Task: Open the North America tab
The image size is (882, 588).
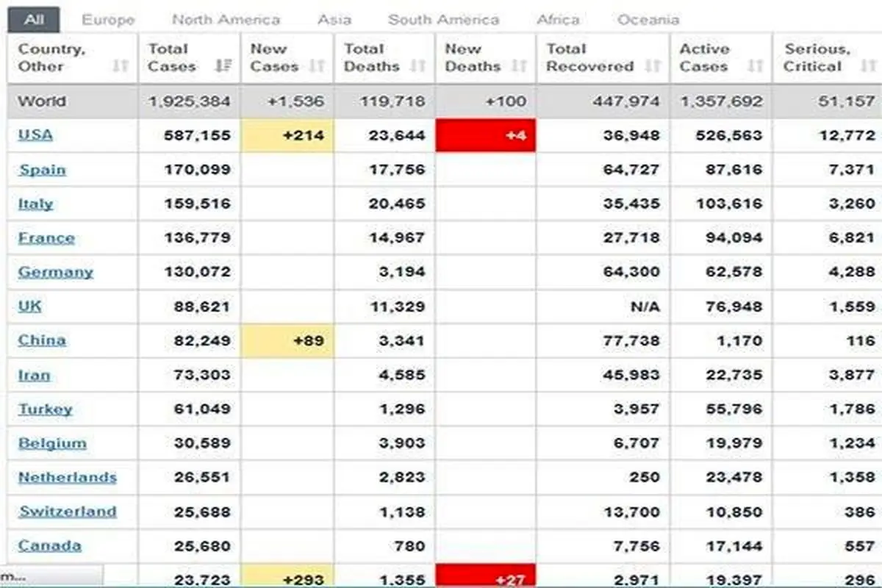Action: pyautogui.click(x=226, y=20)
